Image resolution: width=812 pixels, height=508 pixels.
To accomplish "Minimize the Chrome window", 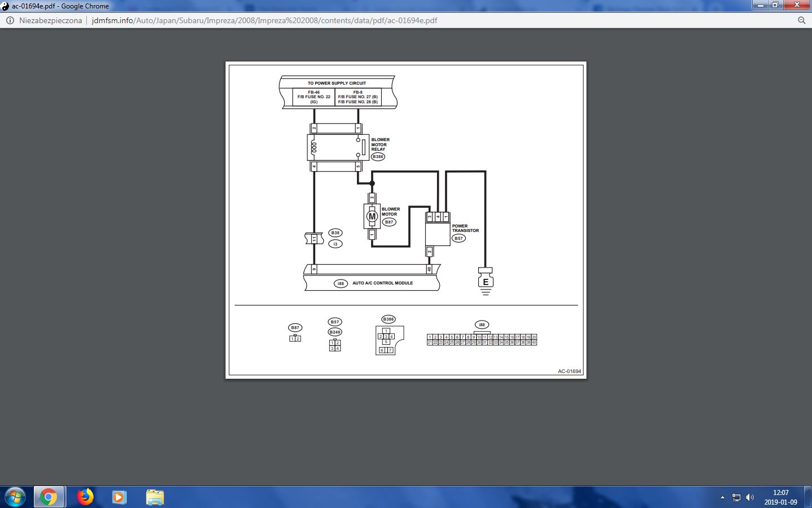I will (x=760, y=5).
